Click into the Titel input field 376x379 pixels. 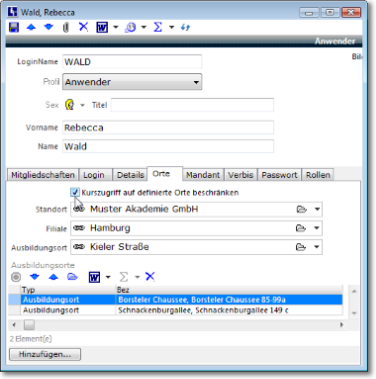(x=192, y=105)
